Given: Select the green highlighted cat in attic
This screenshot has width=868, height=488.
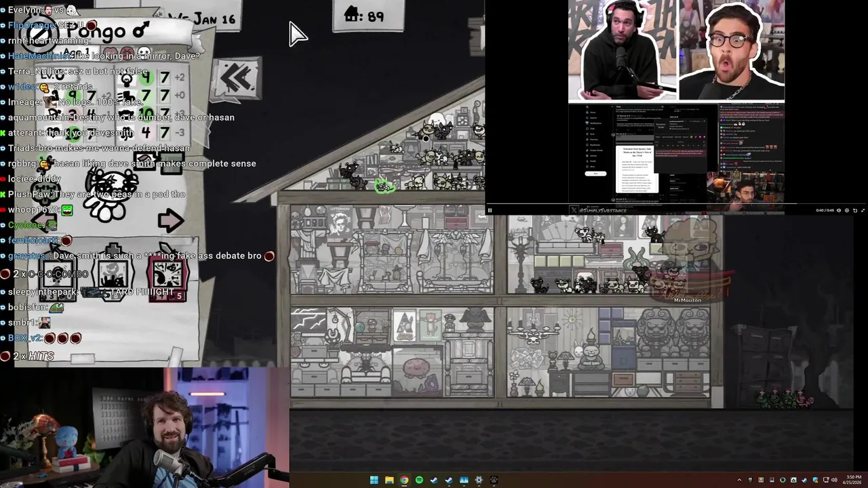Looking at the screenshot, I should point(384,186).
